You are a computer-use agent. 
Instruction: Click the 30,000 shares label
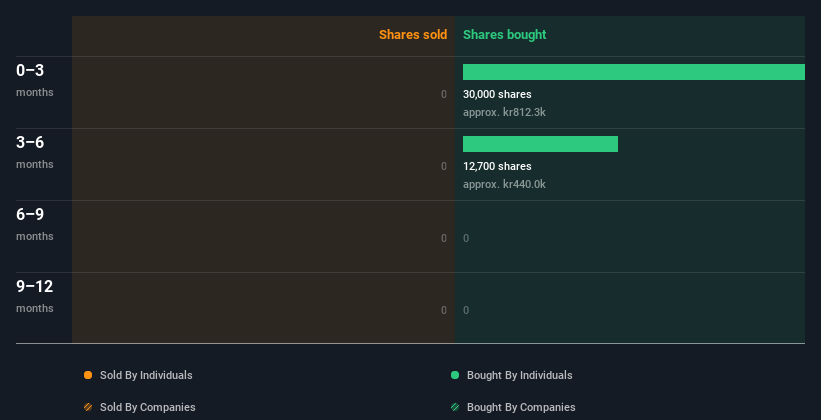(x=497, y=94)
